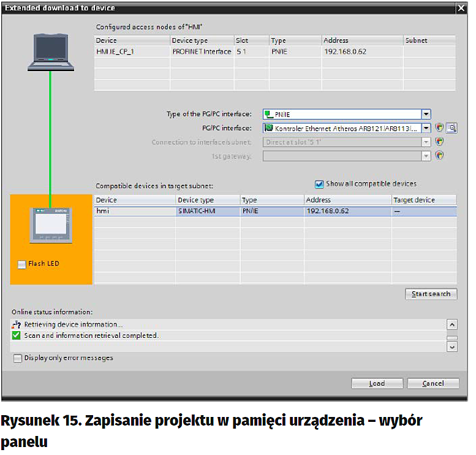
Task: Expand the PG/PC interface dropdown list
Action: (x=426, y=128)
